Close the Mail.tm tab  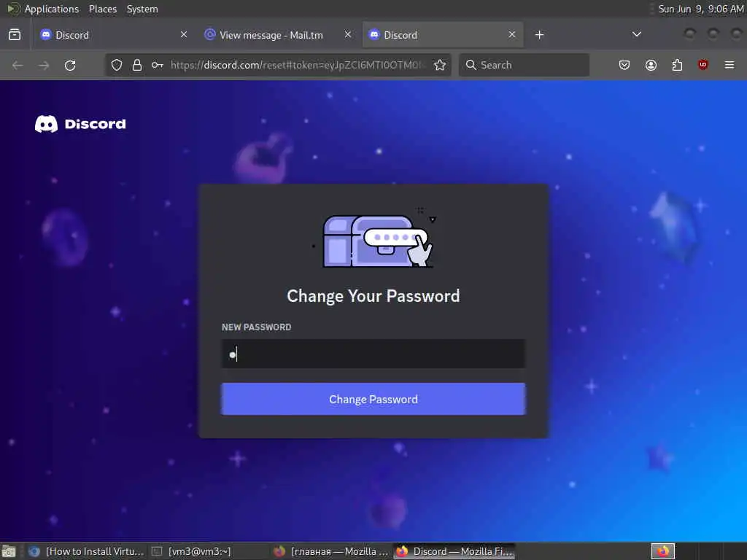click(x=348, y=35)
